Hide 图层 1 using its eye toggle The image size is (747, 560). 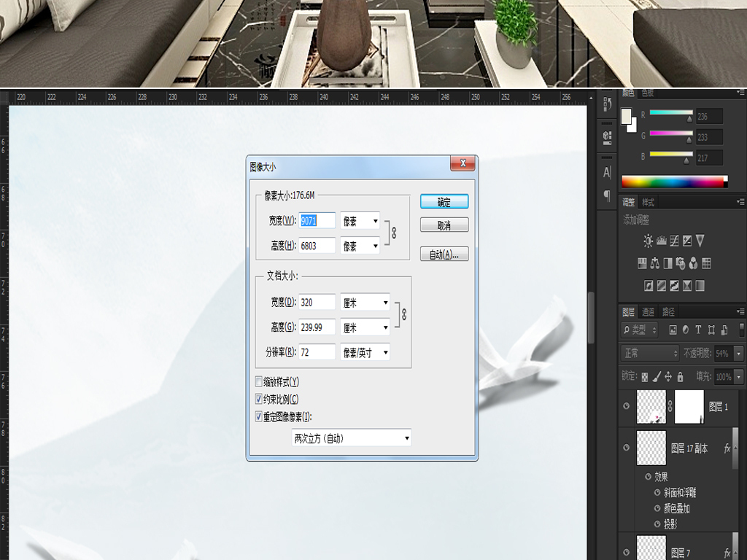pos(626,407)
